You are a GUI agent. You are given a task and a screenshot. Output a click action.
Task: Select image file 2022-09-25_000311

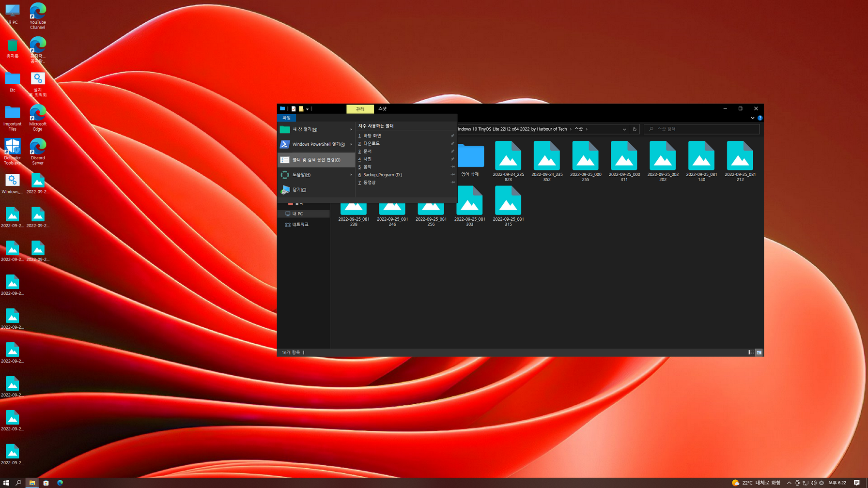[x=624, y=161]
